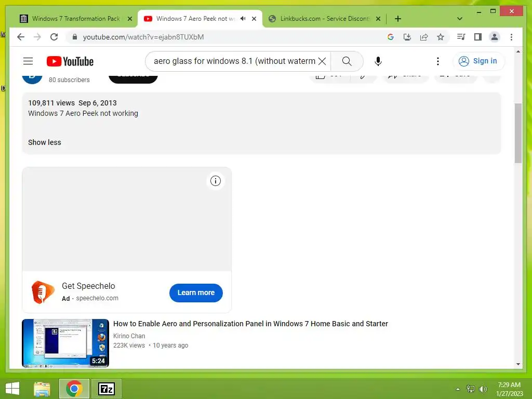The image size is (532, 399).
Task: Open the media control icon in toolbar
Action: pos(461,37)
